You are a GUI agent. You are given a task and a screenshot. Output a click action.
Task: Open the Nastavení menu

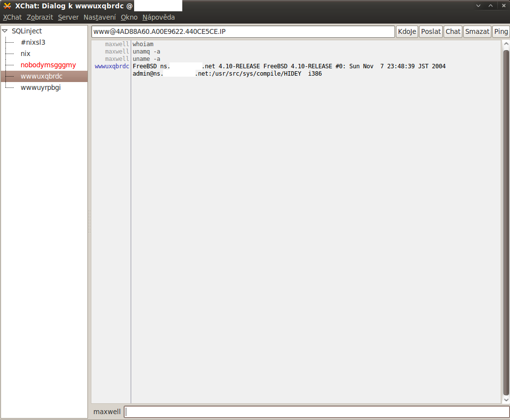point(100,17)
